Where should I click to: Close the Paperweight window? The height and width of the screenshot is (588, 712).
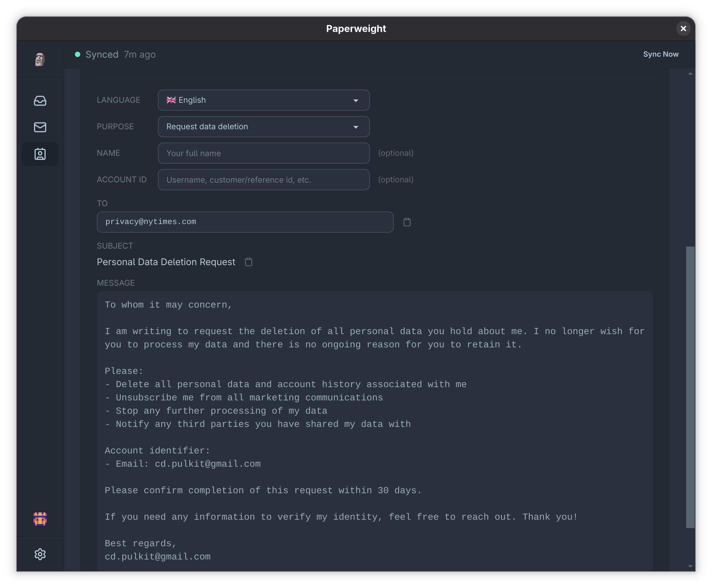(x=683, y=29)
